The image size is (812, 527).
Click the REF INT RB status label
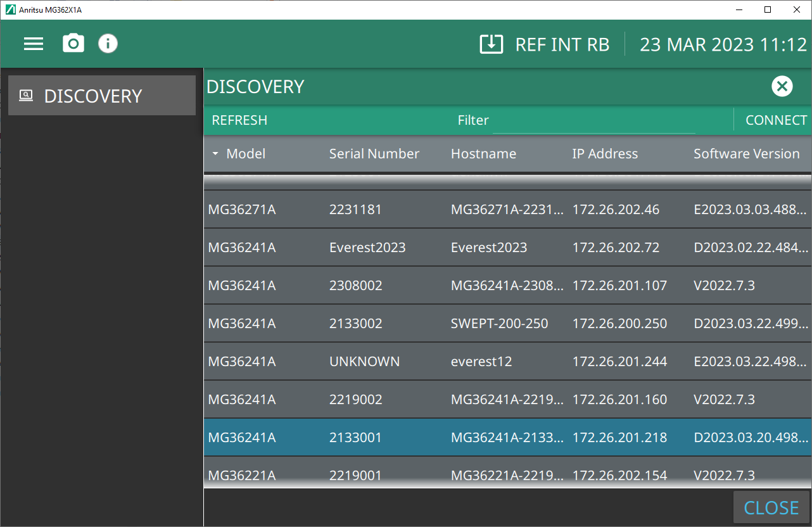562,44
